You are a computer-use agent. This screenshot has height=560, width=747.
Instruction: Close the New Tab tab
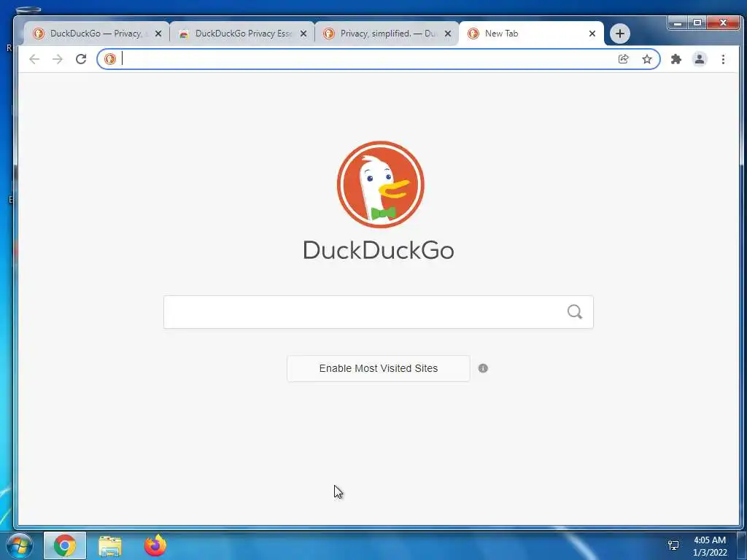[x=592, y=34]
